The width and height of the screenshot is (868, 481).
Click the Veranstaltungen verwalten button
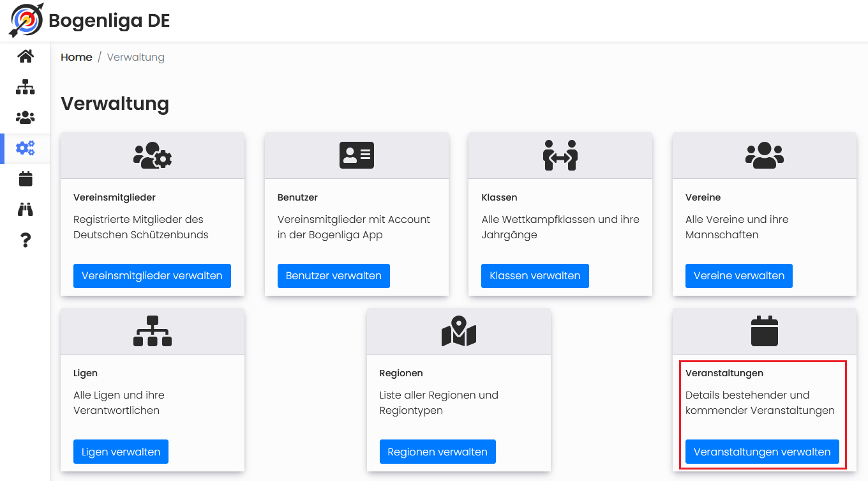762,452
